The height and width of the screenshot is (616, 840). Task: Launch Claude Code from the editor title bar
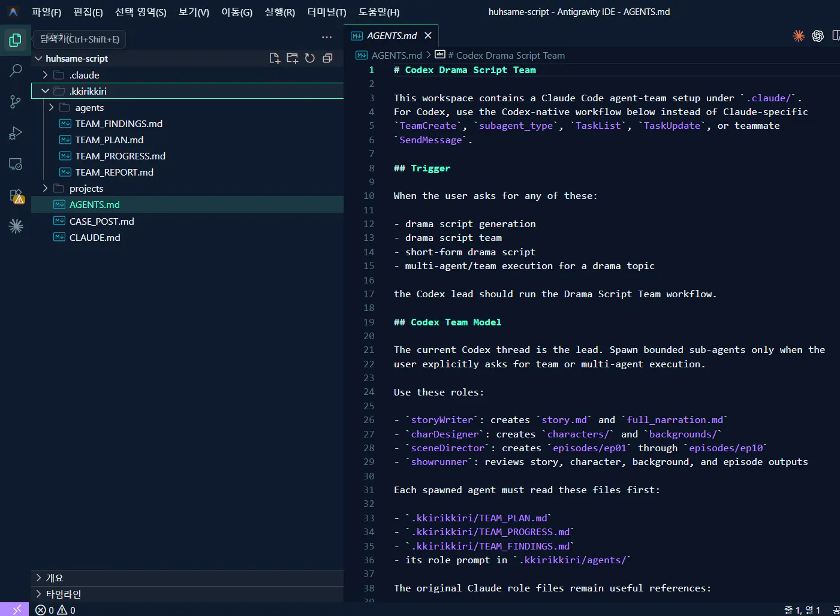click(x=799, y=36)
